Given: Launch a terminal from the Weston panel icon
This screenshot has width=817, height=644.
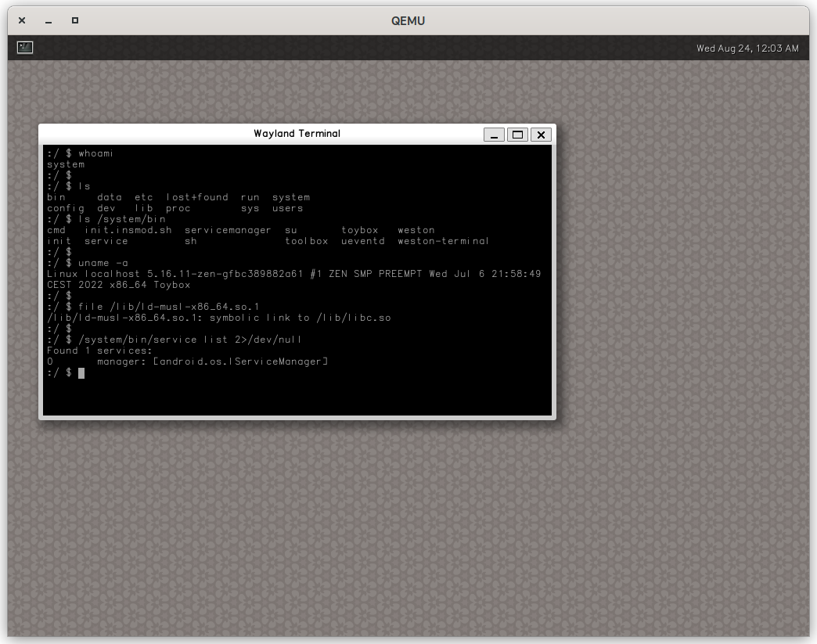Looking at the screenshot, I should pos(25,48).
